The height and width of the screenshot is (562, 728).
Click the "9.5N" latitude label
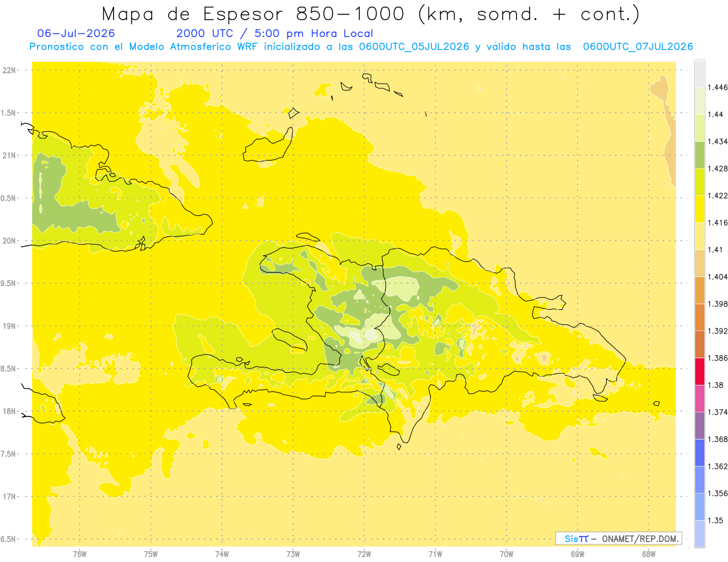9,284
